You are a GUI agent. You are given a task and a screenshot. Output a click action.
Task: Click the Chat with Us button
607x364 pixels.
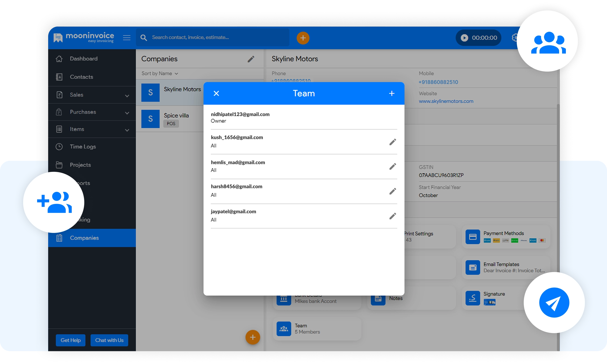[109, 340]
